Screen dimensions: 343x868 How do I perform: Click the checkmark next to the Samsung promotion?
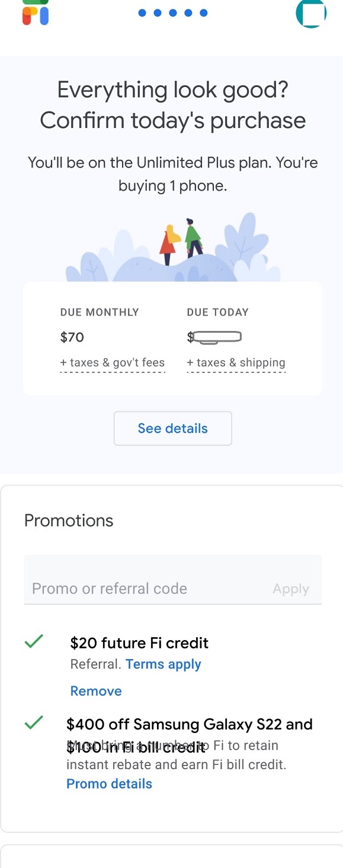click(34, 722)
